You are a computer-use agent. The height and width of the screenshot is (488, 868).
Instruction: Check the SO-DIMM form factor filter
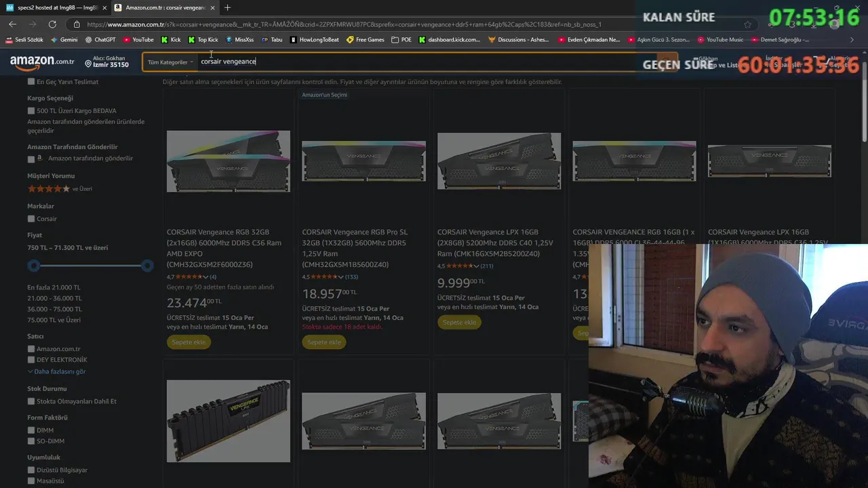(31, 441)
